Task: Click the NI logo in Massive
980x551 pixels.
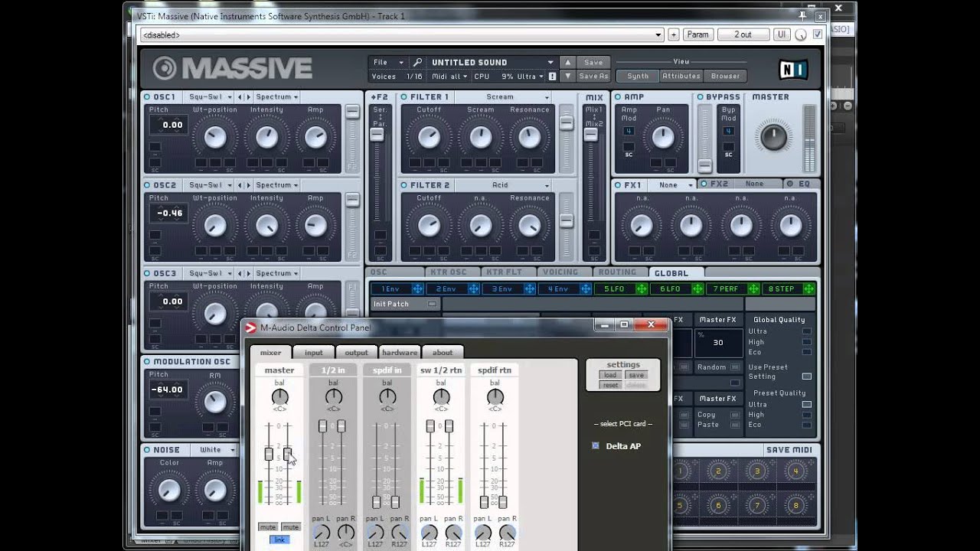Action: (792, 70)
